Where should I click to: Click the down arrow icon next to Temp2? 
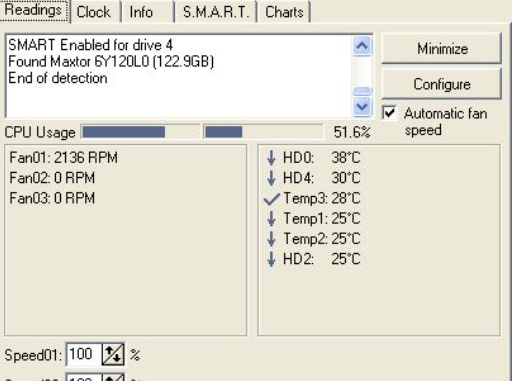click(271, 239)
